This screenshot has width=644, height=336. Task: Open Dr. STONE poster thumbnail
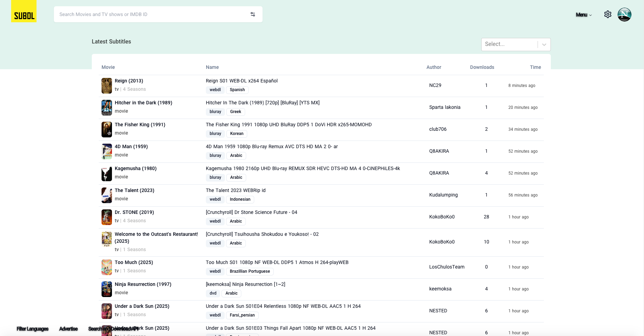click(106, 217)
